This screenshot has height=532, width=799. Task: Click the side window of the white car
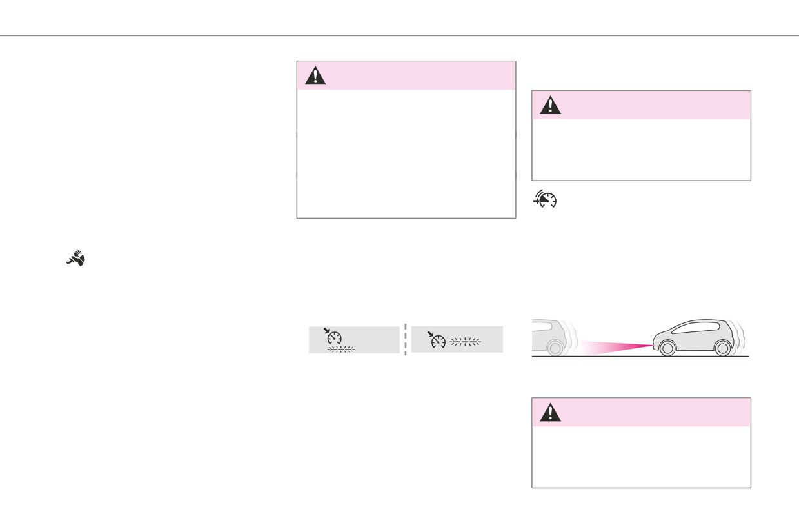pos(696,327)
